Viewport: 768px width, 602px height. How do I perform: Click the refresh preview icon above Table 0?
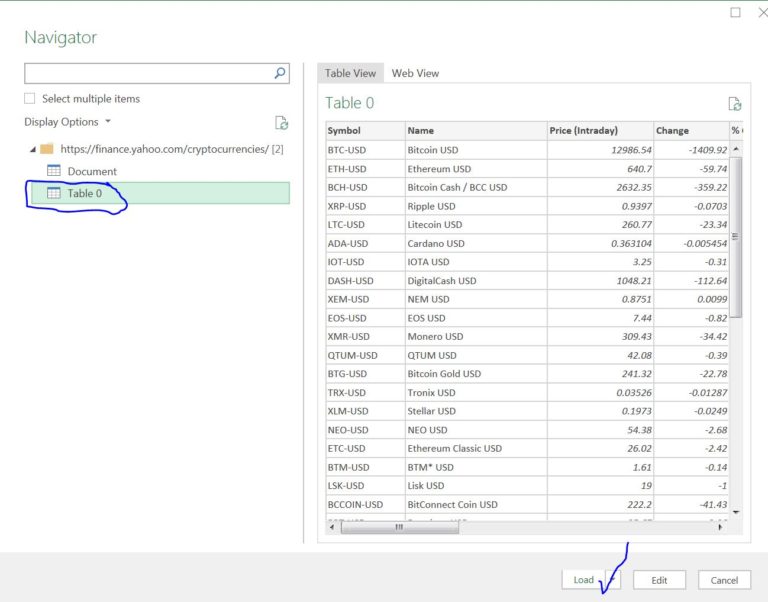point(735,104)
